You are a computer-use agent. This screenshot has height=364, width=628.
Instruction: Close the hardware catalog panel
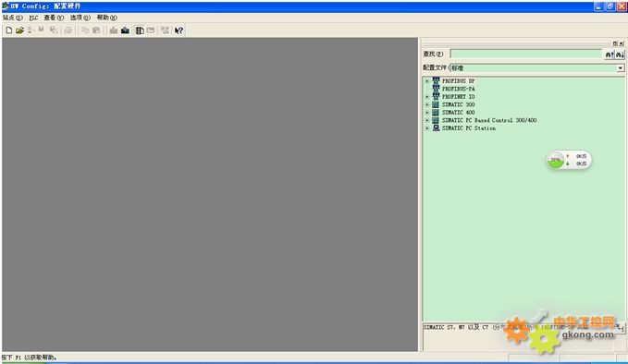[x=622, y=43]
